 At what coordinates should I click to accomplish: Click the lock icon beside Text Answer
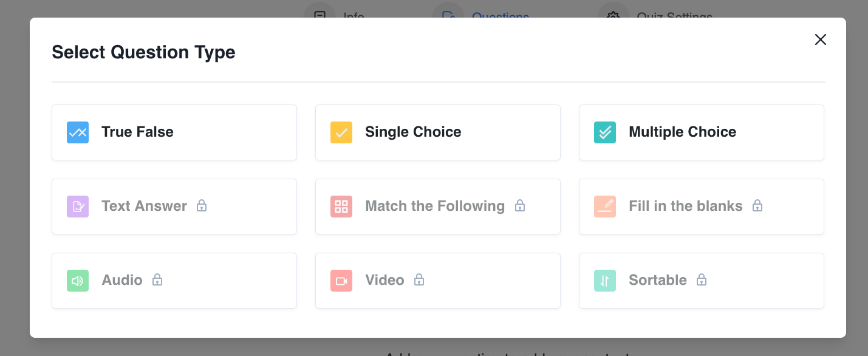tap(202, 206)
